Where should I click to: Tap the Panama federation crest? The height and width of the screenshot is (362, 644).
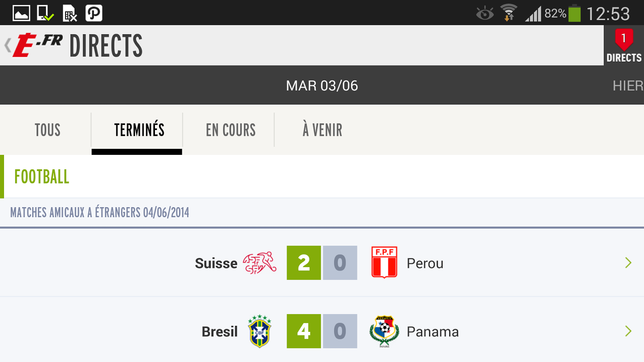coord(384,331)
